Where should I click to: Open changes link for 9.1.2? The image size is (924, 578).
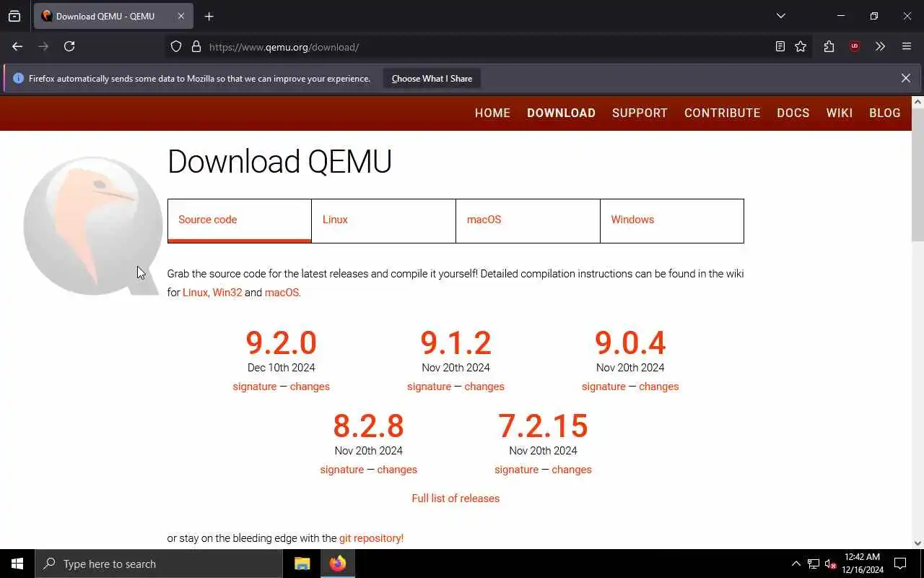[x=484, y=387]
